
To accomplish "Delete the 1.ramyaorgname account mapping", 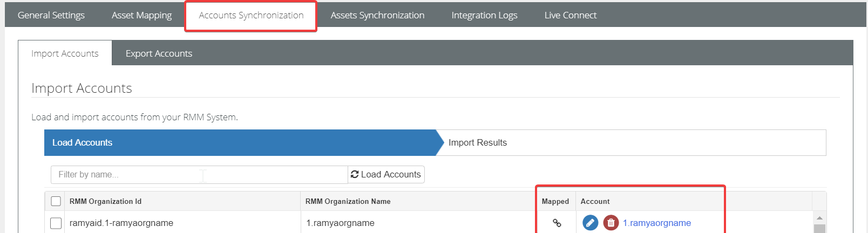I will 611,223.
